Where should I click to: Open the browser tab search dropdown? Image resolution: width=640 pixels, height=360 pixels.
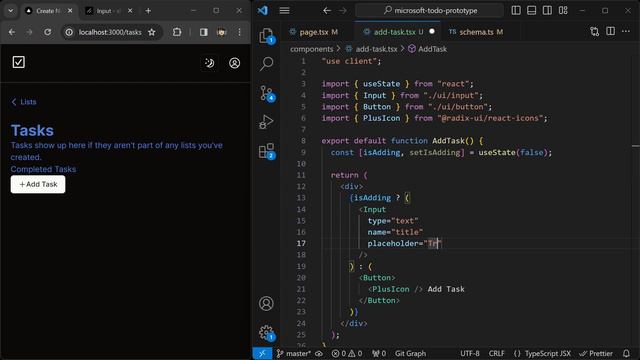[11, 11]
